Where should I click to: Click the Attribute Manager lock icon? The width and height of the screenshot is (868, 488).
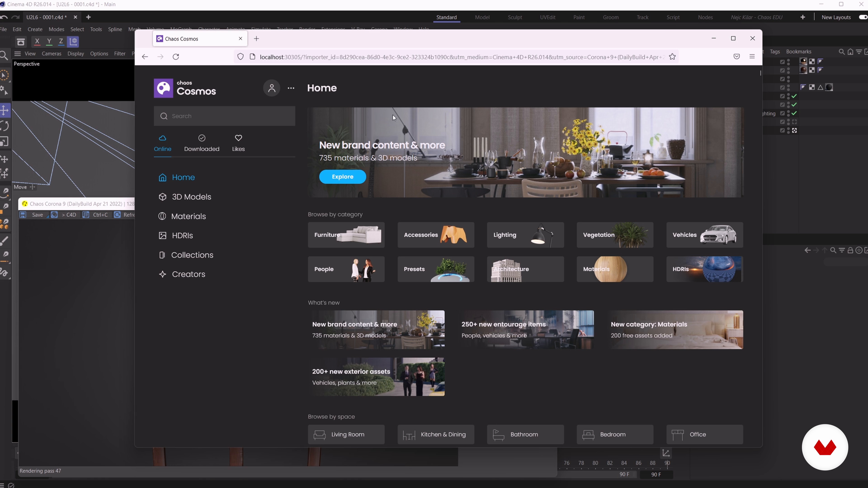click(x=850, y=250)
